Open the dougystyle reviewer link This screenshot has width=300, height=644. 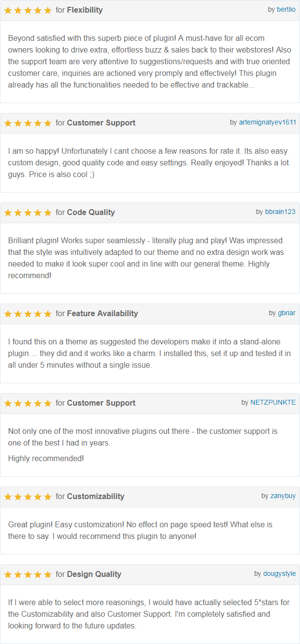click(279, 574)
